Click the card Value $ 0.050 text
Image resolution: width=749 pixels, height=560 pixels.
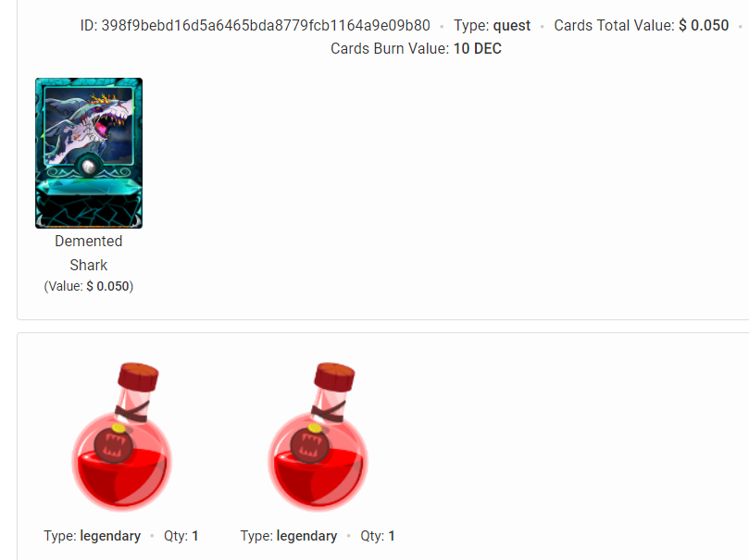click(x=89, y=286)
